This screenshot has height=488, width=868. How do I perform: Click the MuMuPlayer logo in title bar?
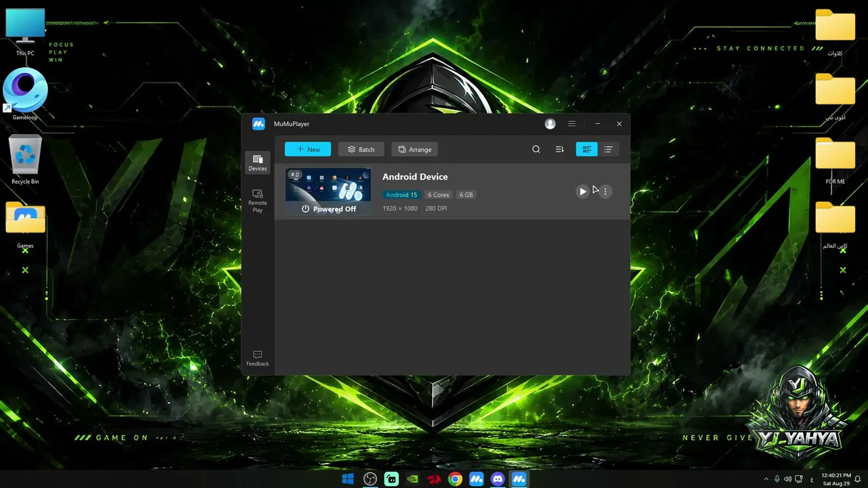[x=258, y=124]
